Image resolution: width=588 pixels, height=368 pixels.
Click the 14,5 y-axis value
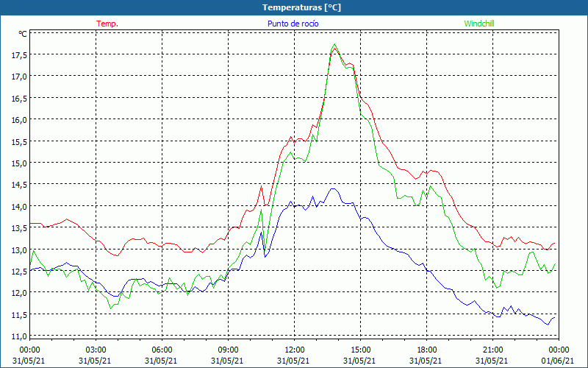[x=20, y=185]
